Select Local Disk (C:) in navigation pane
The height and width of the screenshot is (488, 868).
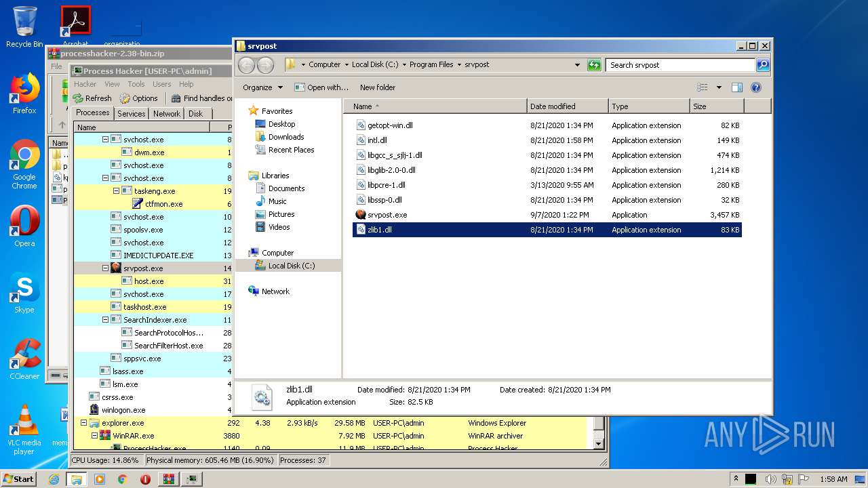(x=291, y=266)
